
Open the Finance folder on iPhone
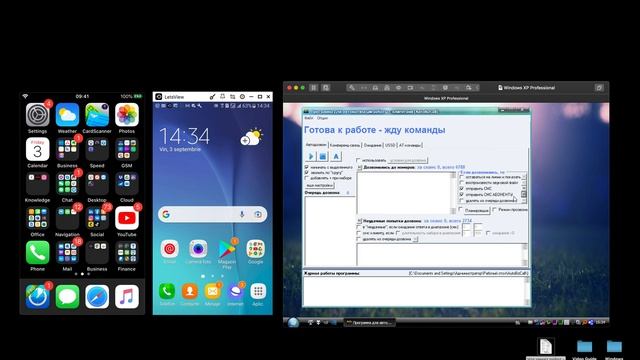tap(127, 253)
